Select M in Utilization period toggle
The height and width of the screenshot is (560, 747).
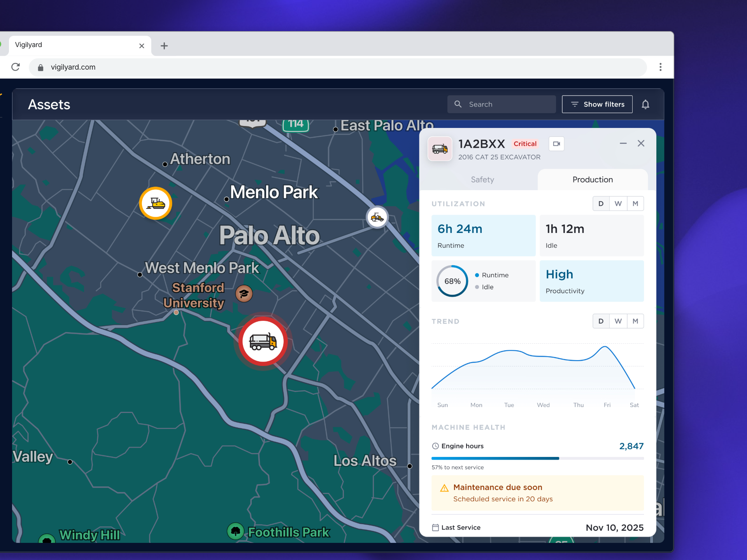pyautogui.click(x=635, y=203)
